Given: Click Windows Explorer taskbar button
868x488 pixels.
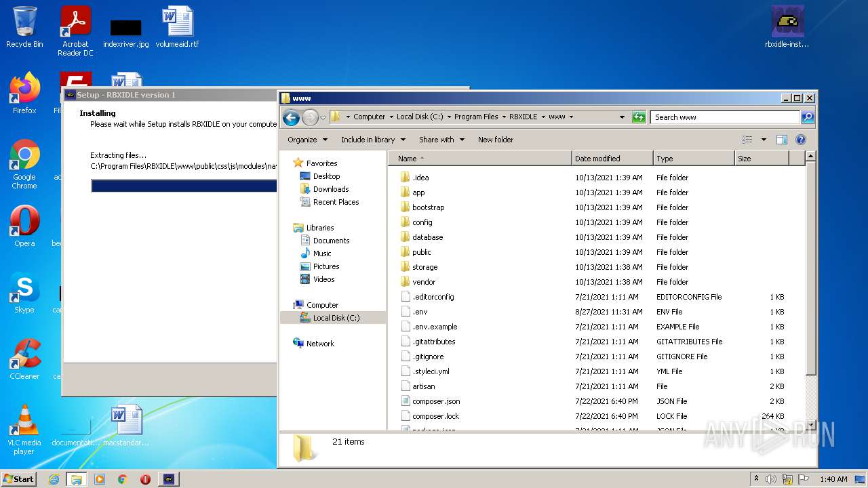Looking at the screenshot, I should [76, 479].
